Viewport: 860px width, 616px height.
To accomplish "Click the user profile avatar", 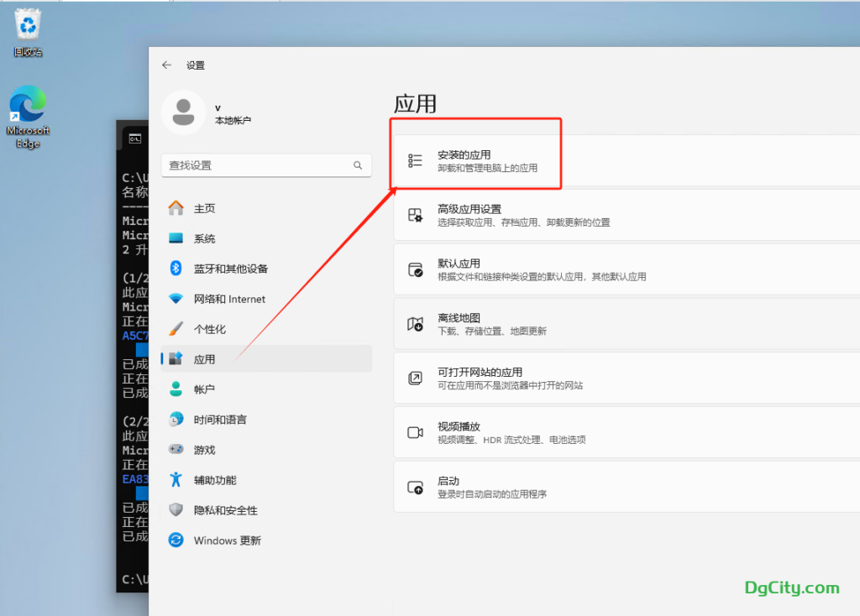I will pos(183,112).
